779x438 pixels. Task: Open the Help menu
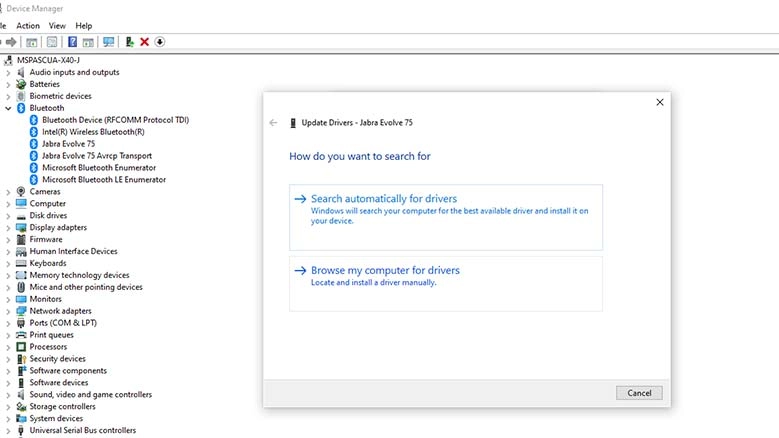pos(83,26)
